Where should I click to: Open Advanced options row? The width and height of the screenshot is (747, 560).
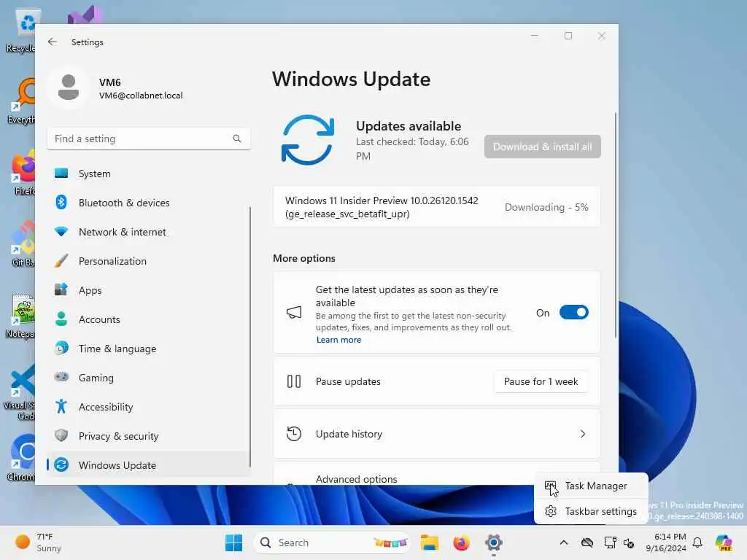436,473
